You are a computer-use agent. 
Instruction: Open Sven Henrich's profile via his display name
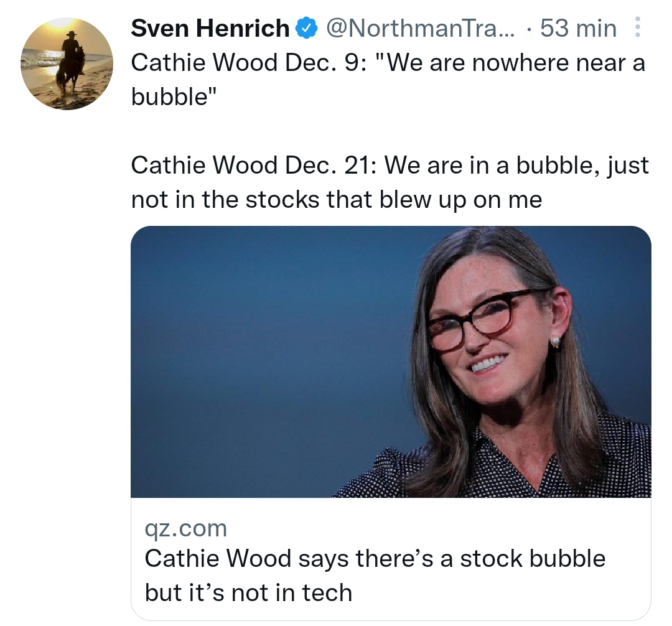pyautogui.click(x=208, y=27)
